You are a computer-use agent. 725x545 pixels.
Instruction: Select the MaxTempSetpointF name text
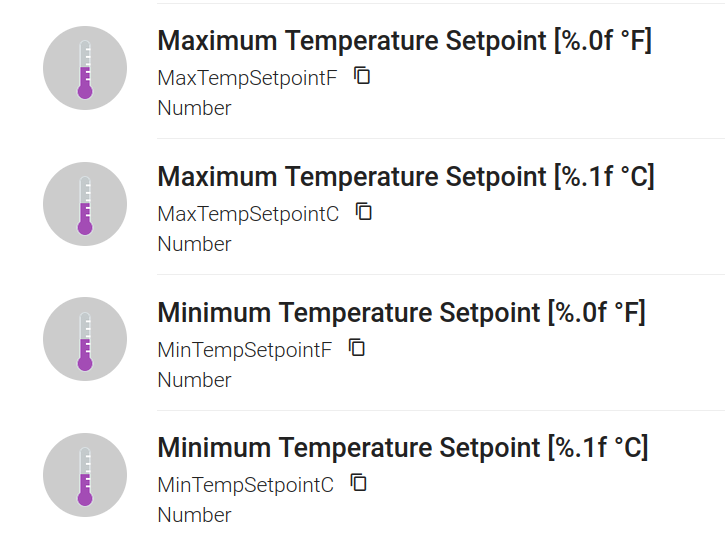click(x=247, y=78)
